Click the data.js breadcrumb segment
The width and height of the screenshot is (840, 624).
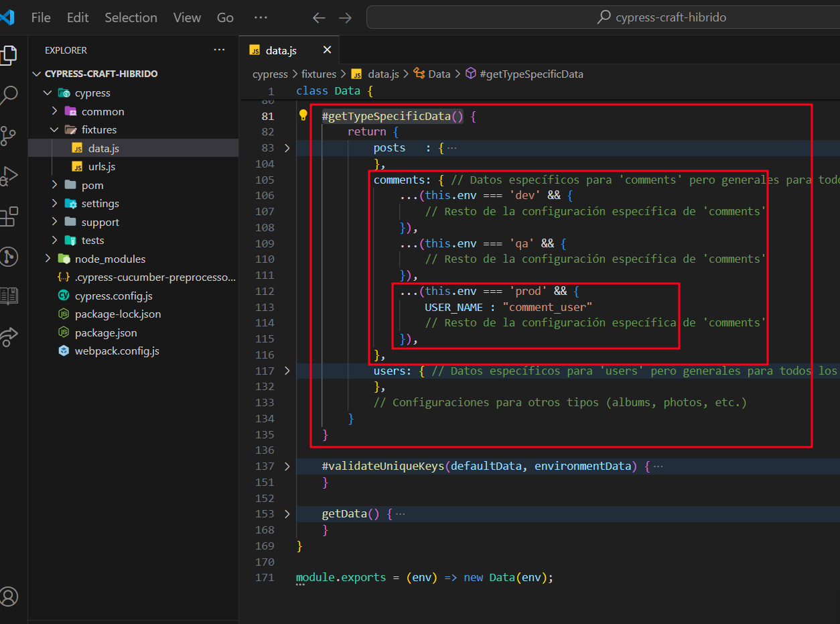pyautogui.click(x=375, y=74)
